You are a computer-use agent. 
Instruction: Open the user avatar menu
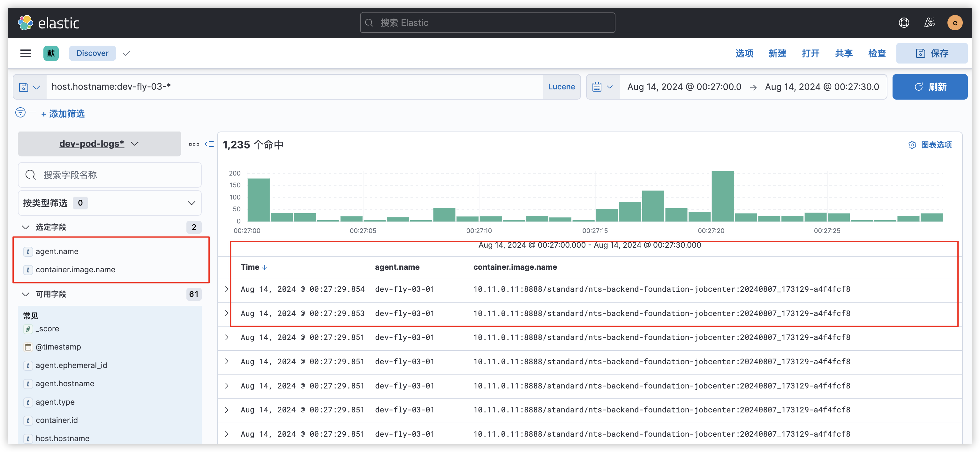(x=954, y=23)
